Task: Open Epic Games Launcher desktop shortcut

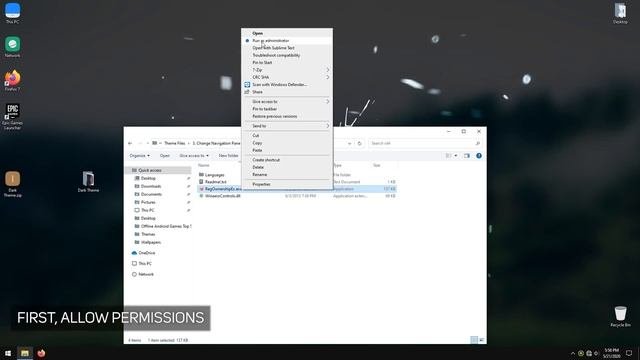Action: pyautogui.click(x=12, y=116)
